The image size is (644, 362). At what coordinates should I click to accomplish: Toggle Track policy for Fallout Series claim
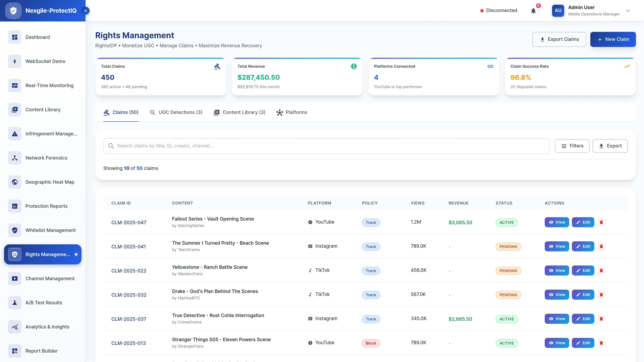pos(371,222)
